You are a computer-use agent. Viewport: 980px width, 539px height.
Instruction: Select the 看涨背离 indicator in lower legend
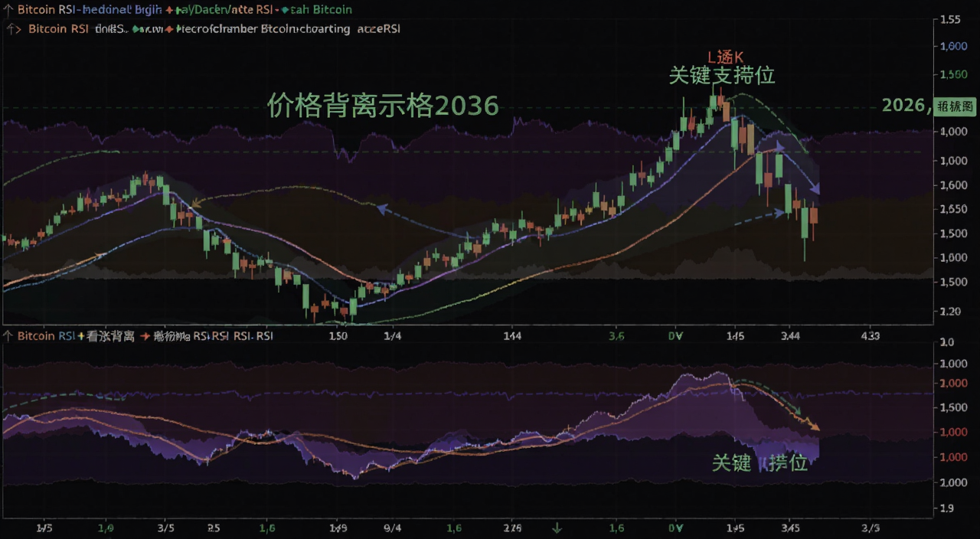click(111, 336)
